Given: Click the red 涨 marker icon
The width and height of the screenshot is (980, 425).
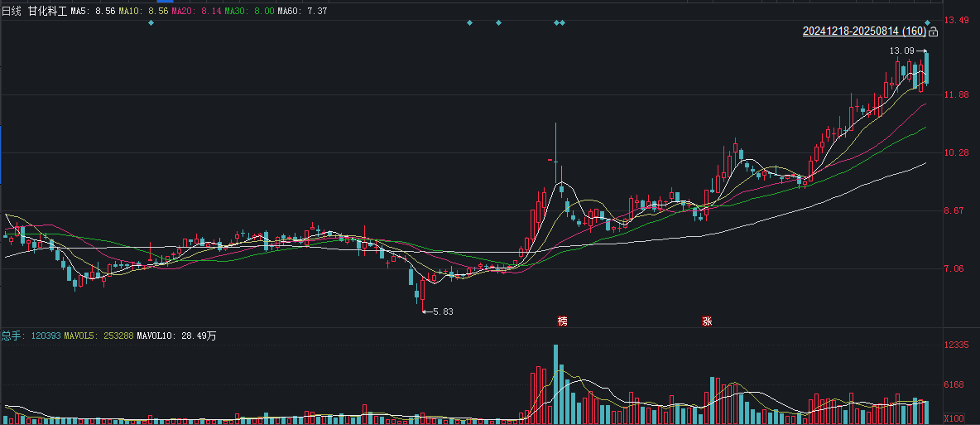Looking at the screenshot, I should [x=707, y=321].
